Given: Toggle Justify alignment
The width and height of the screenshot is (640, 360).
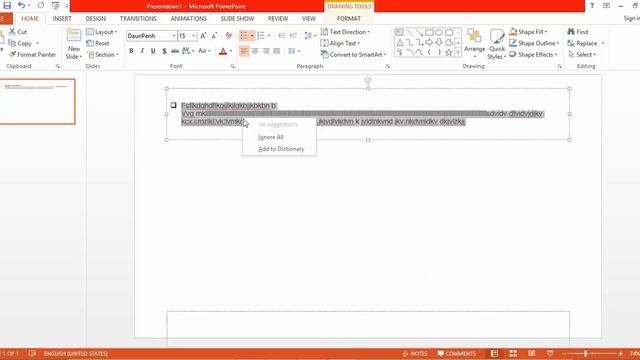Looking at the screenshot, I should click(x=277, y=51).
